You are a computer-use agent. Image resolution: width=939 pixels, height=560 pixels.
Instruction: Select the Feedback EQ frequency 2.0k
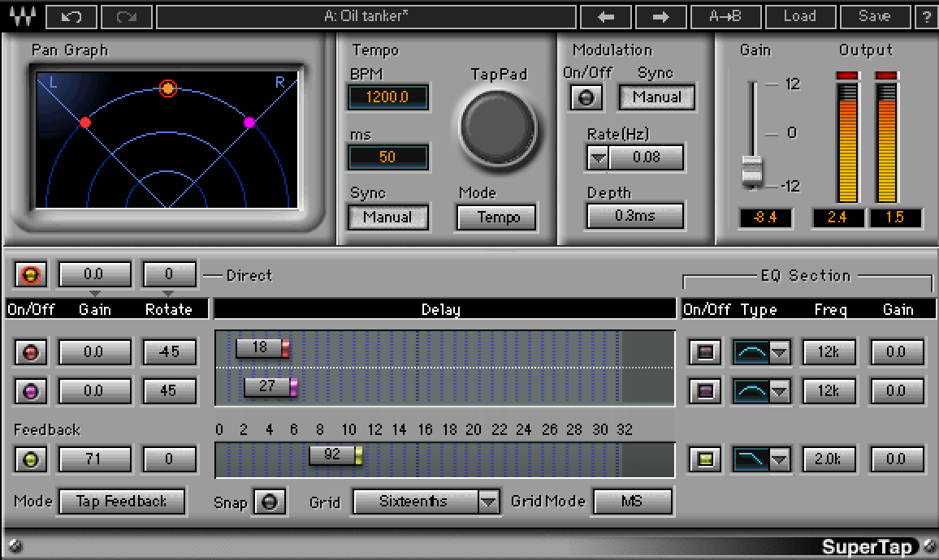click(x=829, y=459)
